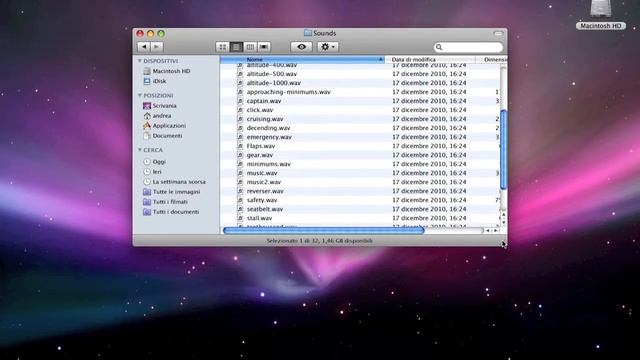Collapse the DISPOSITIVI section

pyautogui.click(x=140, y=61)
